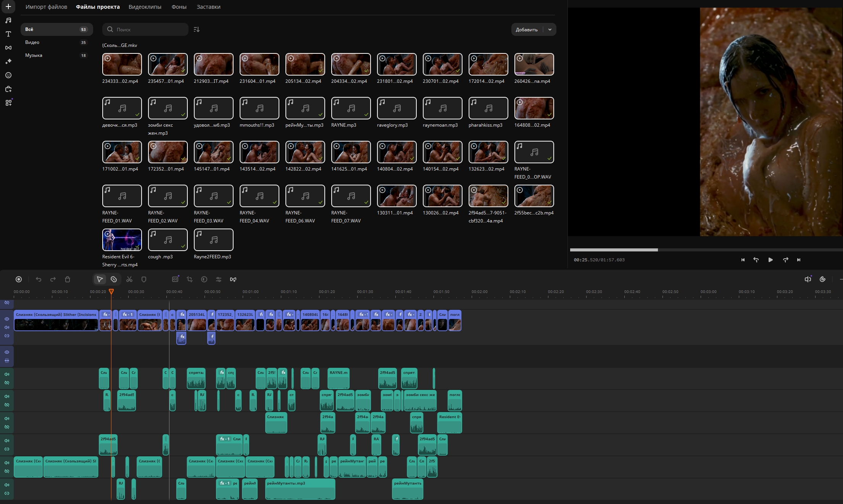Hide the empty overlay track using its eye icon
Screen dimensions: 843x504
7,352
